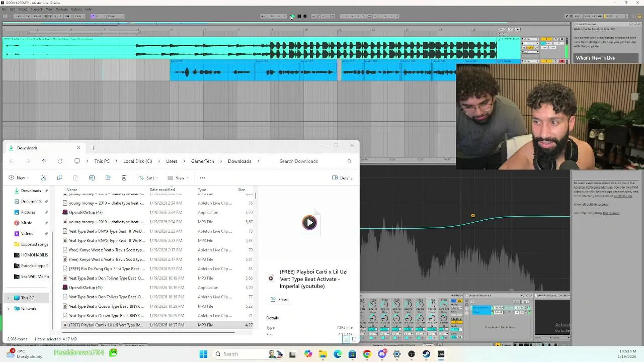This screenshot has height=362, width=644.
Task: Open Ableton Create menu
Action: [23, 9]
